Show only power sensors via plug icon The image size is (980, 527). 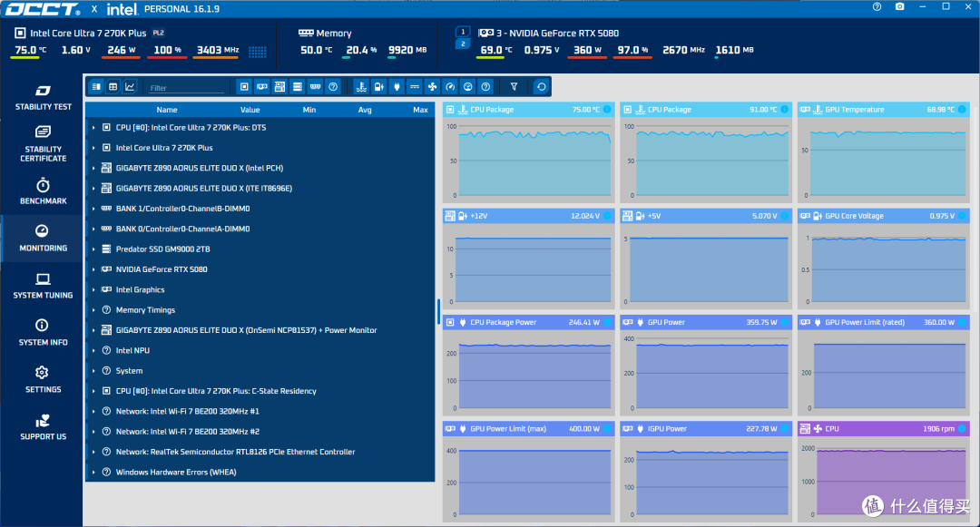click(397, 87)
